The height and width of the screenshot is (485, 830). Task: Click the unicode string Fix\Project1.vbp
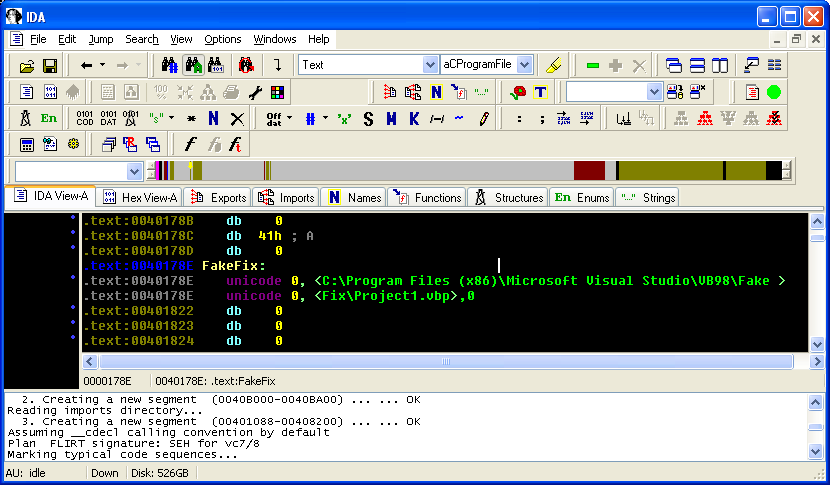(x=386, y=296)
